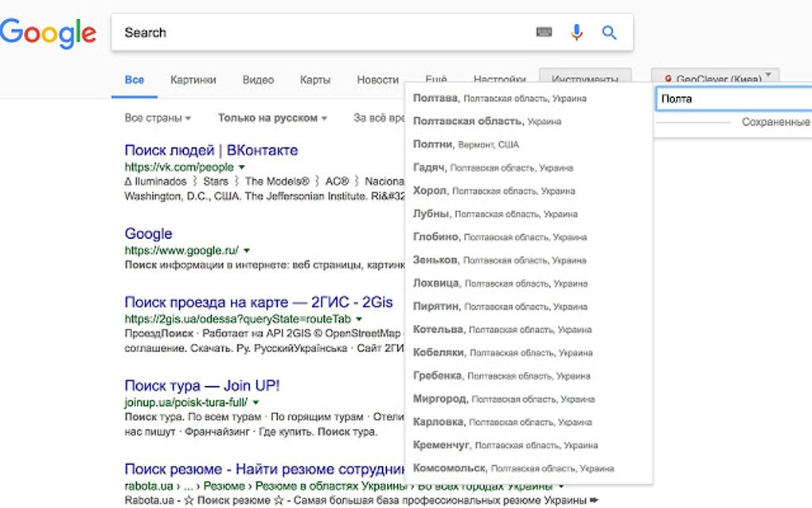Expand the GeoClever (Киев) dropdown arrow
This screenshot has width=812, height=508.
click(x=768, y=76)
